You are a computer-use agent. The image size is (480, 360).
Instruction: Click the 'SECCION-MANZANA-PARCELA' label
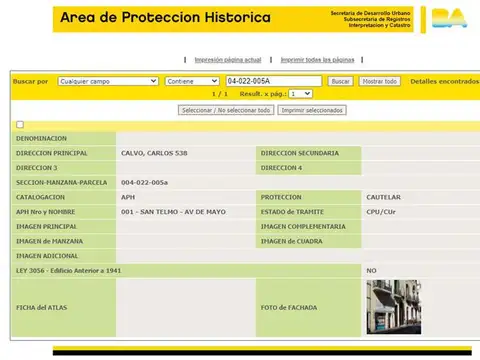coord(62,182)
